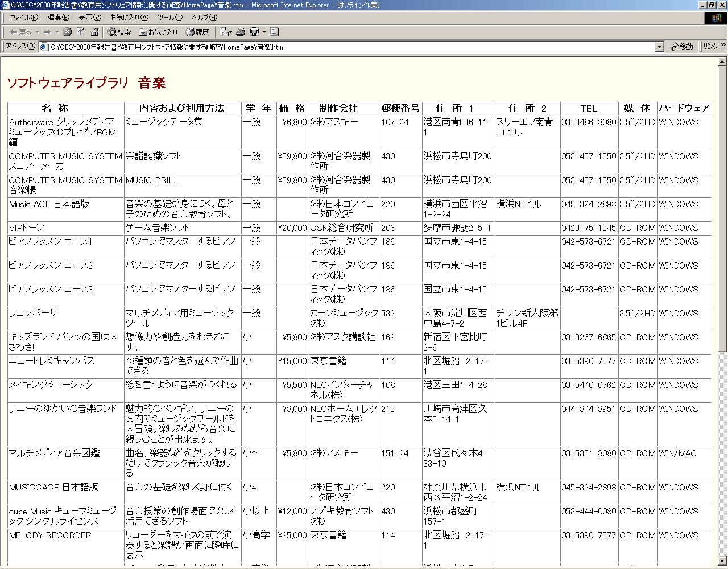The height and width of the screenshot is (569, 728).
Task: Click the vertical scrollbar thumb
Action: click(722, 209)
